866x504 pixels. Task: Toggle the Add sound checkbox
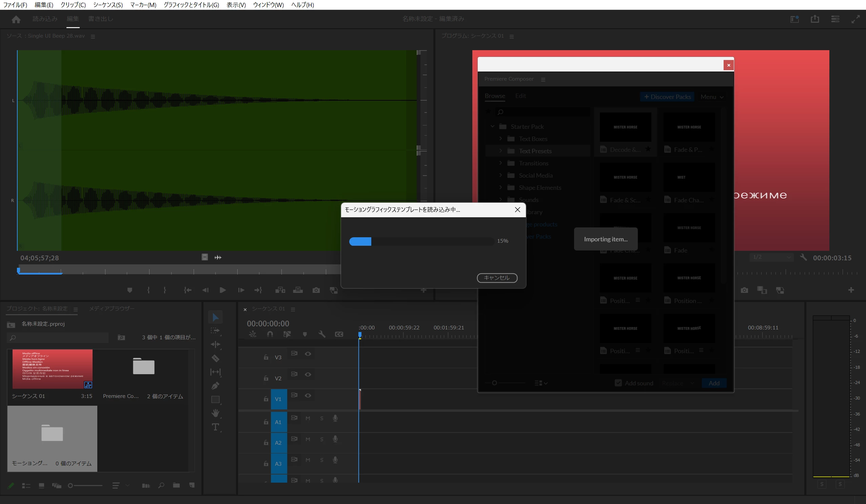[x=618, y=383]
